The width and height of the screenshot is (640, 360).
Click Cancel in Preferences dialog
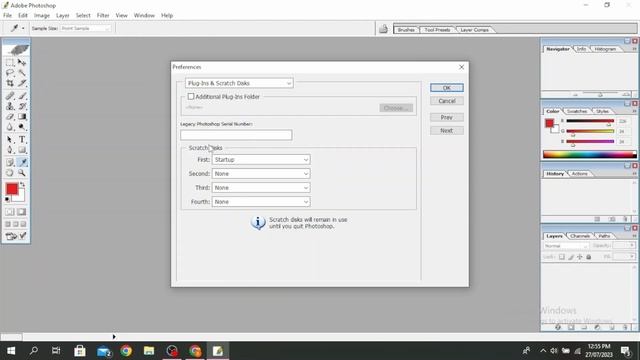click(x=447, y=101)
